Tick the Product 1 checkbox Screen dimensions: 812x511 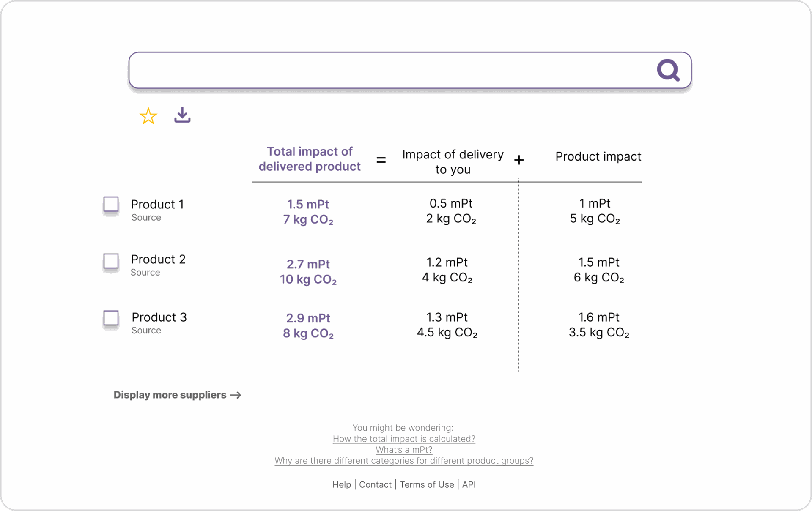111,204
